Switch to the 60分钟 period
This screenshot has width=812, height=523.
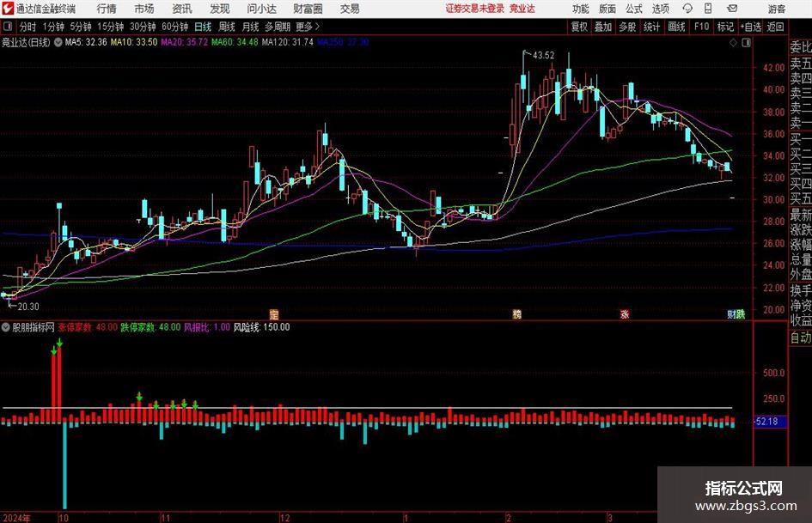click(174, 27)
